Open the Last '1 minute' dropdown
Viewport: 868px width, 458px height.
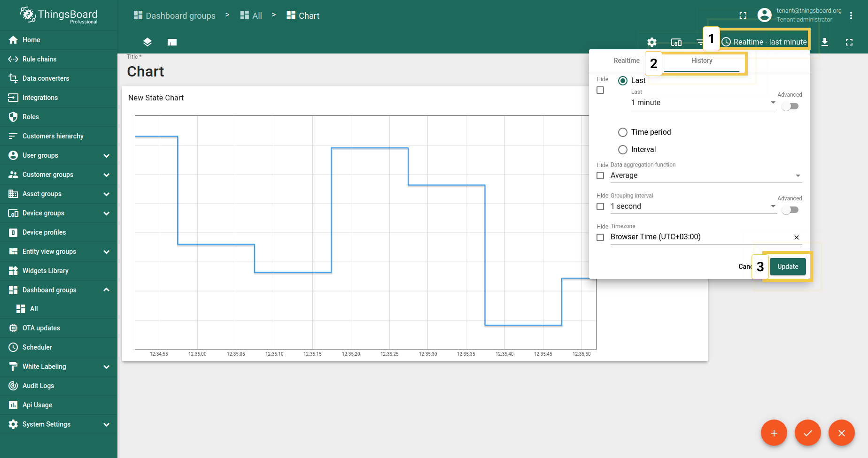(704, 103)
